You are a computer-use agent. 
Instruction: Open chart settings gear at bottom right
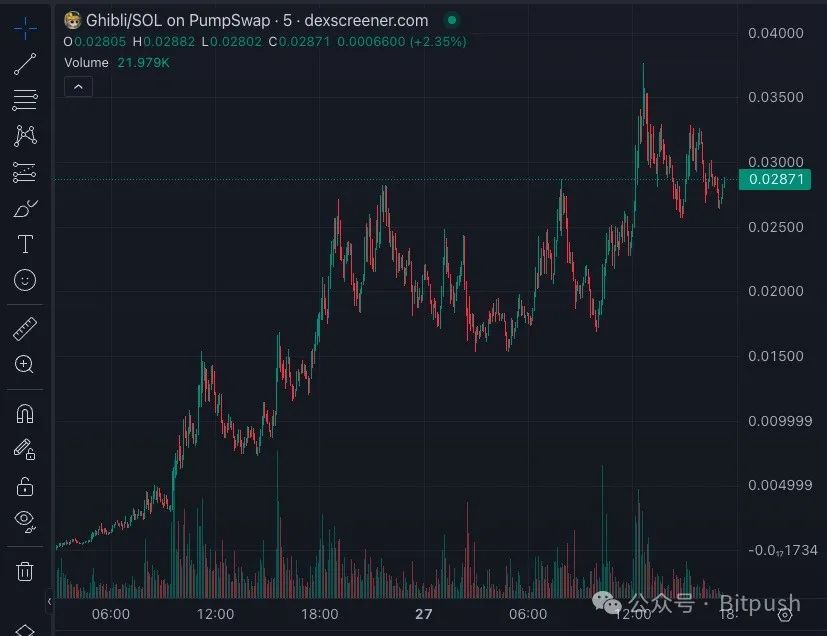point(786,615)
